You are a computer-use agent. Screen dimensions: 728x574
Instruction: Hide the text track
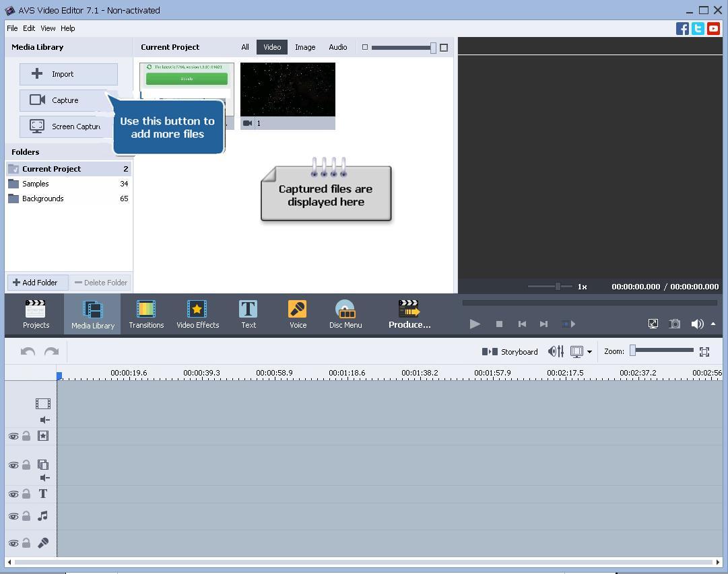13,494
